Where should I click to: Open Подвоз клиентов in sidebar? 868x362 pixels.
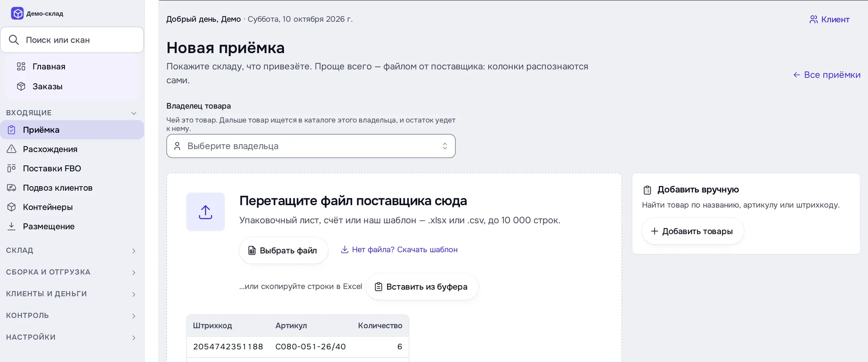pyautogui.click(x=72, y=188)
